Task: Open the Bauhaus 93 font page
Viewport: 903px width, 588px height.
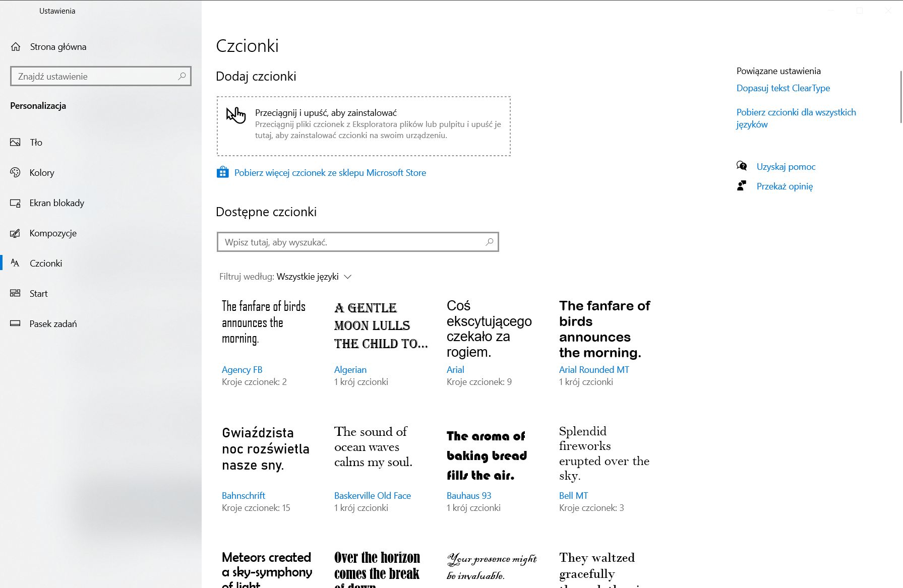Action: pos(468,495)
